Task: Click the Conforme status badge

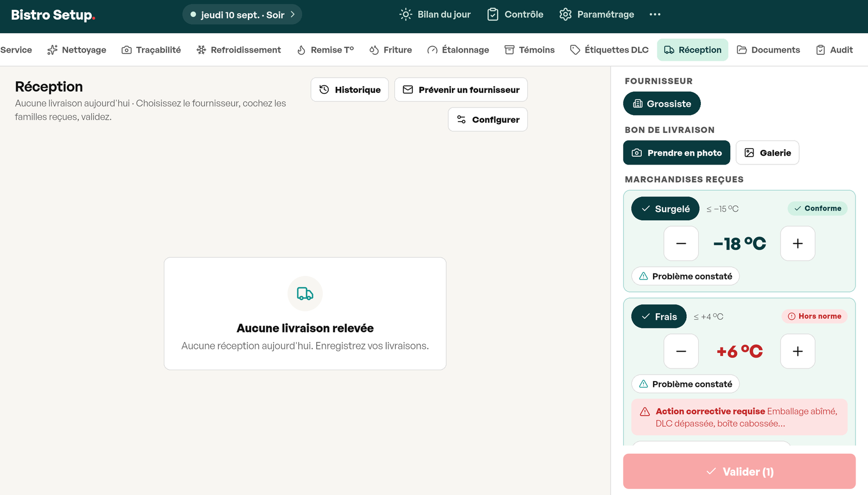Action: pyautogui.click(x=818, y=208)
